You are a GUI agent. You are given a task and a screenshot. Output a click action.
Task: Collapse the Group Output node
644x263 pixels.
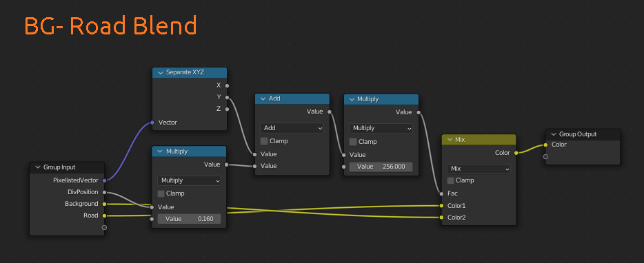[554, 134]
